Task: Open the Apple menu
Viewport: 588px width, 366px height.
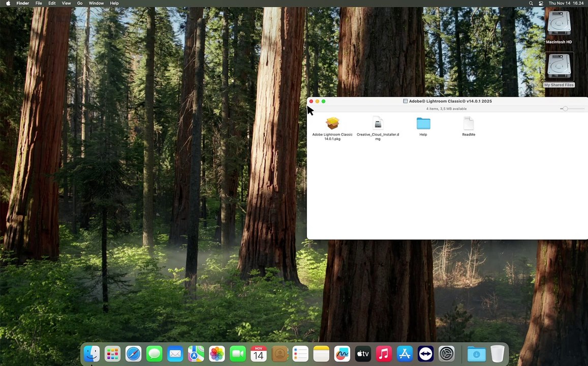Action: 8,3
